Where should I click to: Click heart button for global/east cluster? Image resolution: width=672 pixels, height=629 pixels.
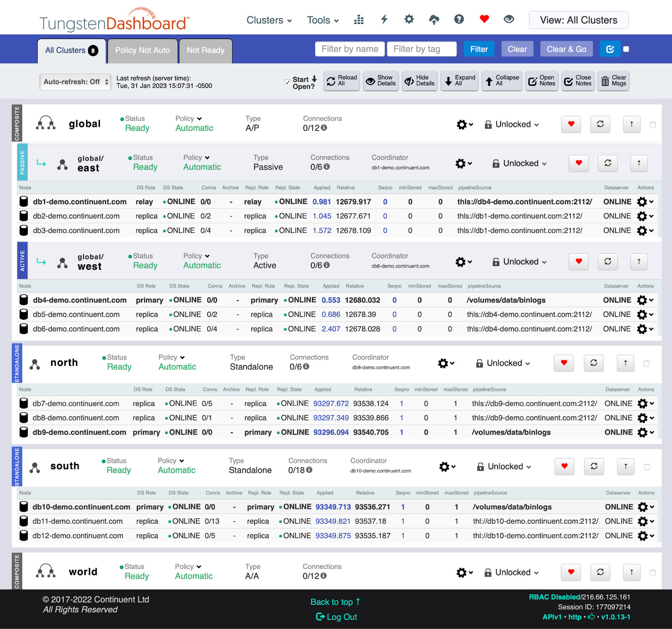click(579, 163)
